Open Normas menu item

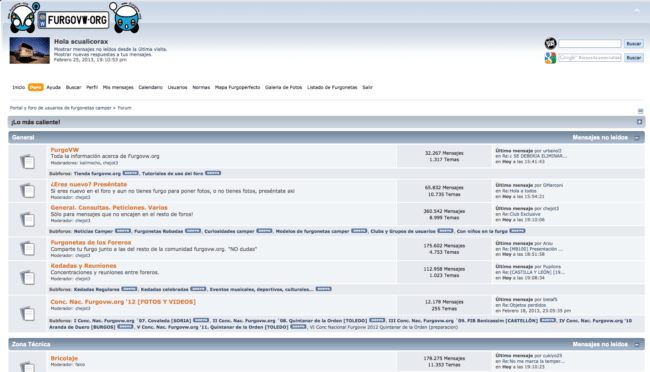(x=201, y=87)
